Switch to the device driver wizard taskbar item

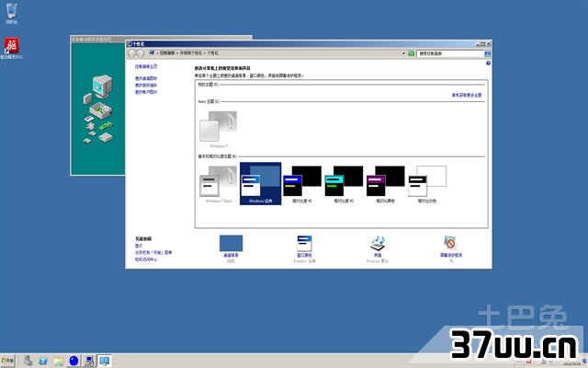pyautogui.click(x=89, y=361)
